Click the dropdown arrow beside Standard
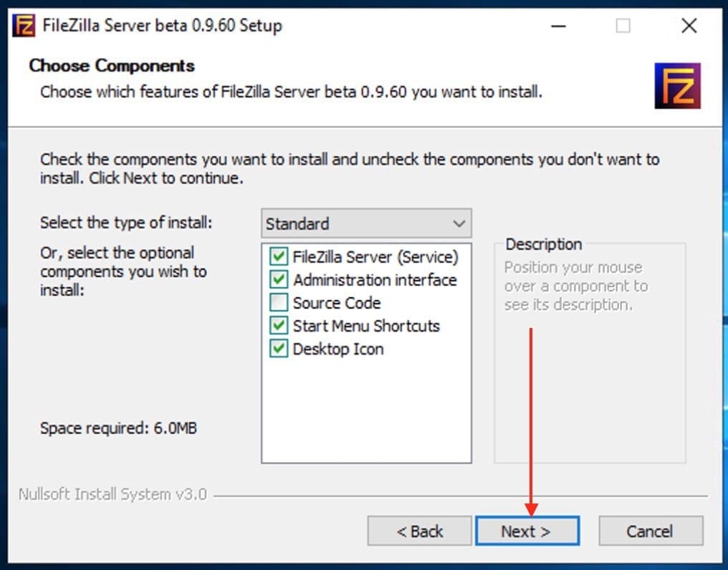 (459, 223)
